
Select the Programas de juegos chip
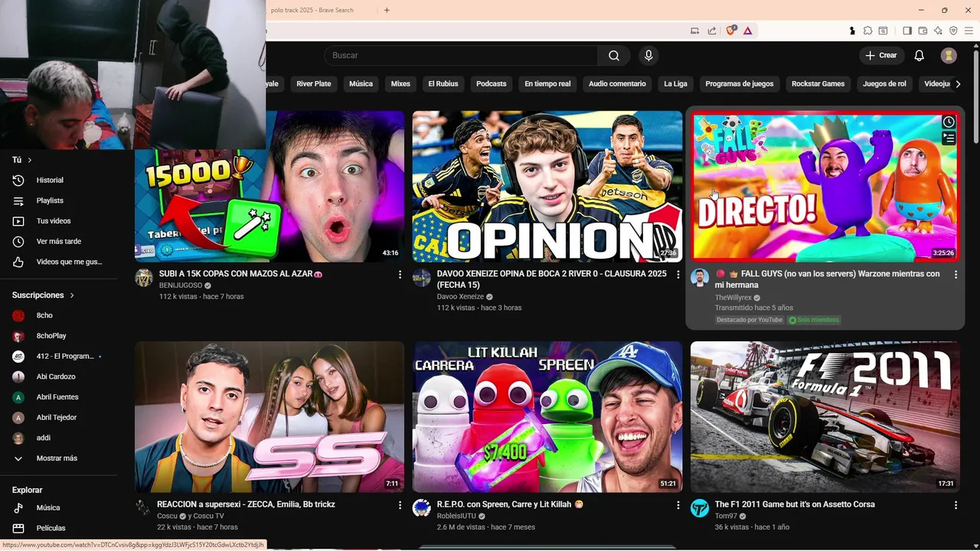pos(740,83)
